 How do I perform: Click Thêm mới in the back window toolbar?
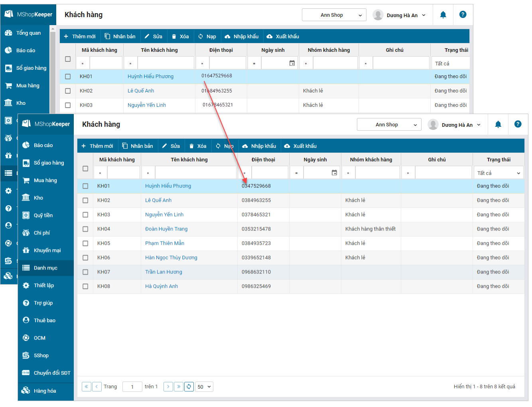click(x=80, y=36)
